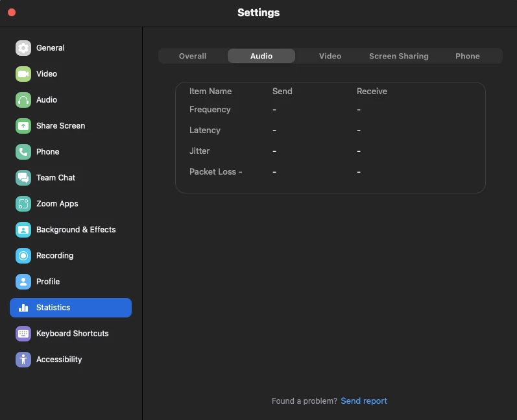Click the Share Screen icon

tap(23, 126)
